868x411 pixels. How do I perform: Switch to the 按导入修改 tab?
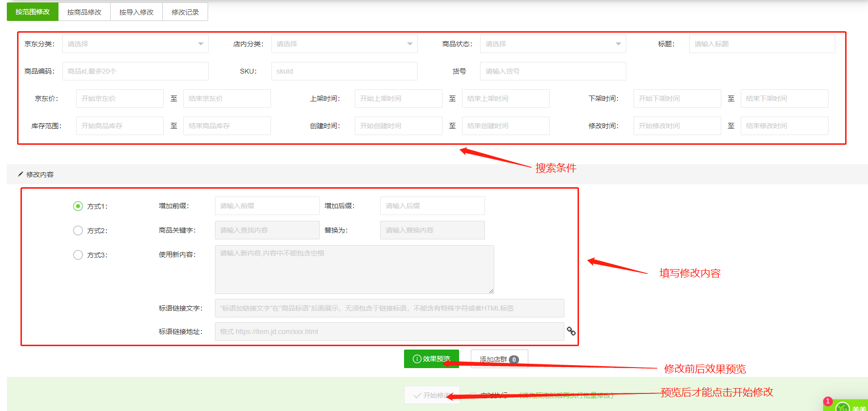coord(136,12)
